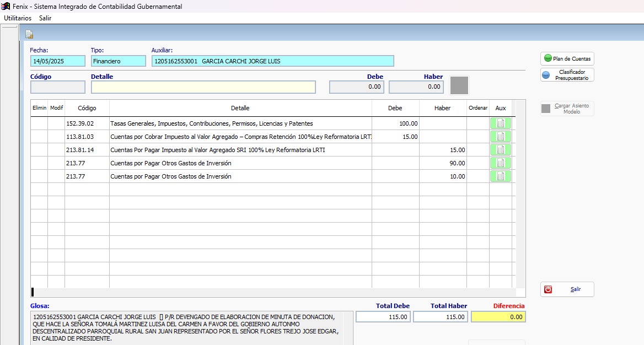Open Aux icon for 213.77 row with 10.00
Screen dimensions: 644x345
(500, 176)
